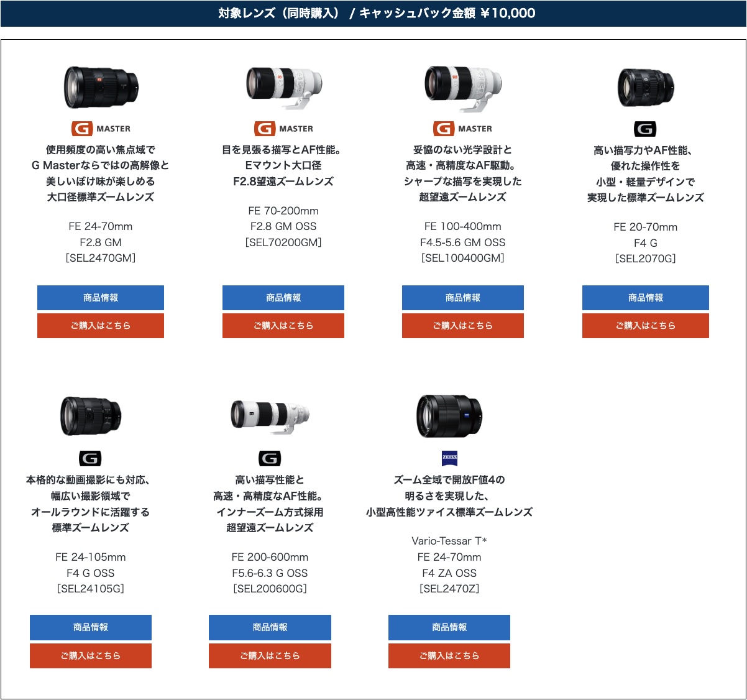Click the [SEL70200GM] model code

pyautogui.click(x=283, y=242)
